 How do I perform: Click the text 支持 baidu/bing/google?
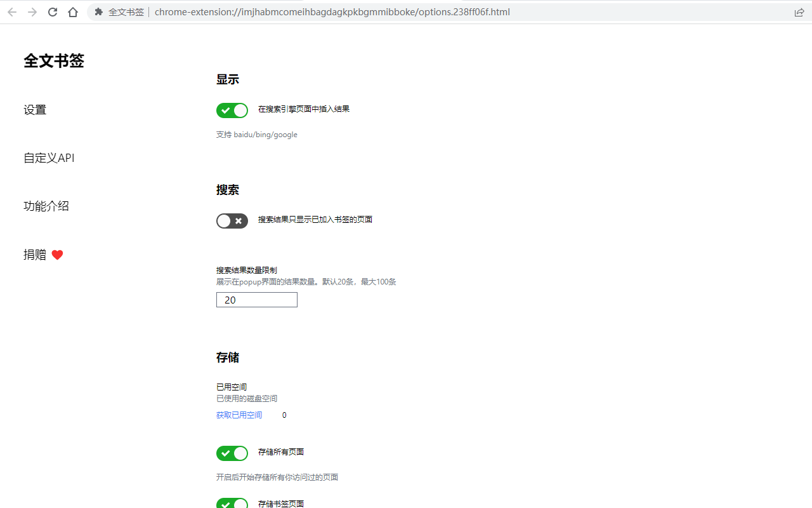[x=257, y=135]
